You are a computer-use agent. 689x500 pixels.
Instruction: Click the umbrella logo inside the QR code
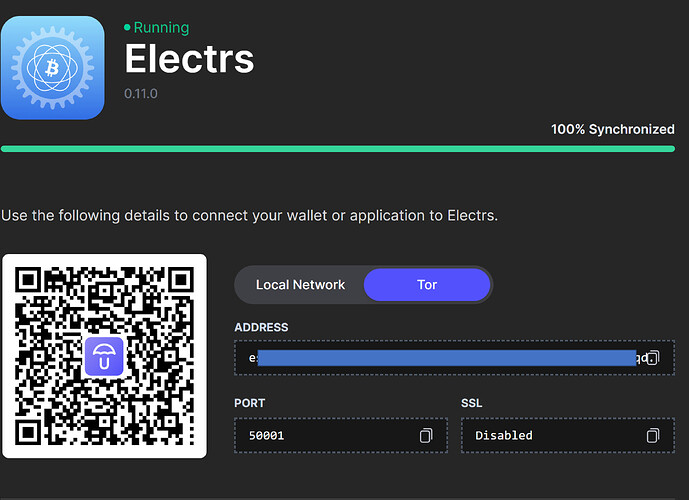pyautogui.click(x=104, y=355)
